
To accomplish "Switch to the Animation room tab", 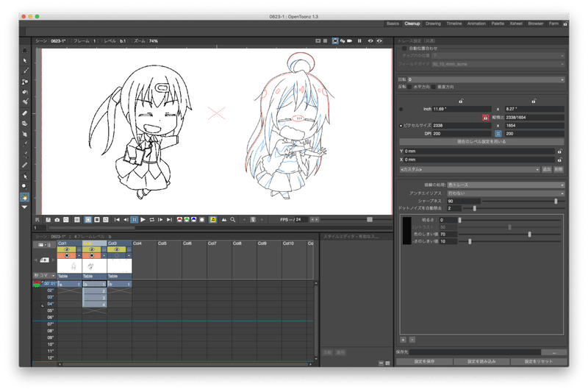I will click(x=476, y=24).
